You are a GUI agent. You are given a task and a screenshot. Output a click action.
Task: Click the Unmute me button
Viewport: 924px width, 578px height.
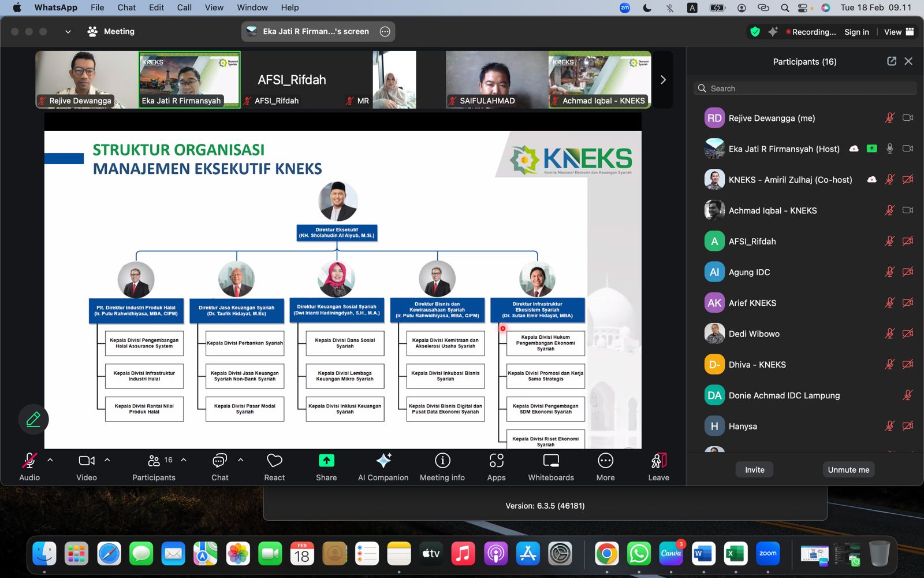(x=848, y=470)
